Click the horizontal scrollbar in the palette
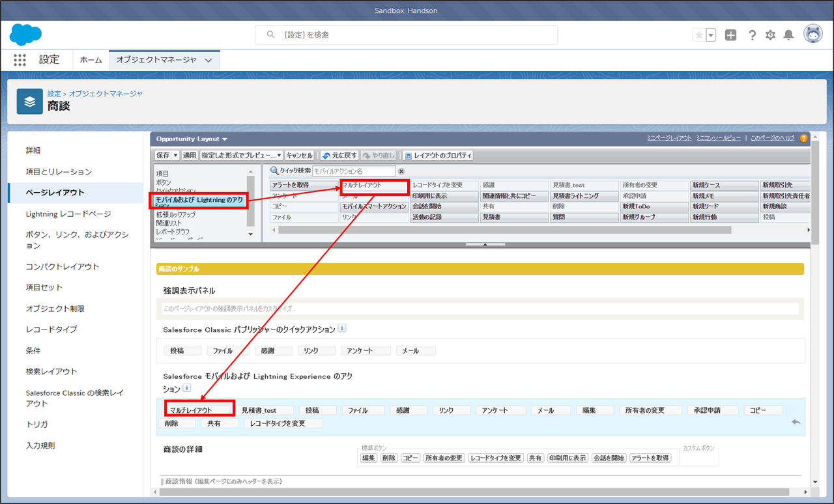 tap(505, 230)
